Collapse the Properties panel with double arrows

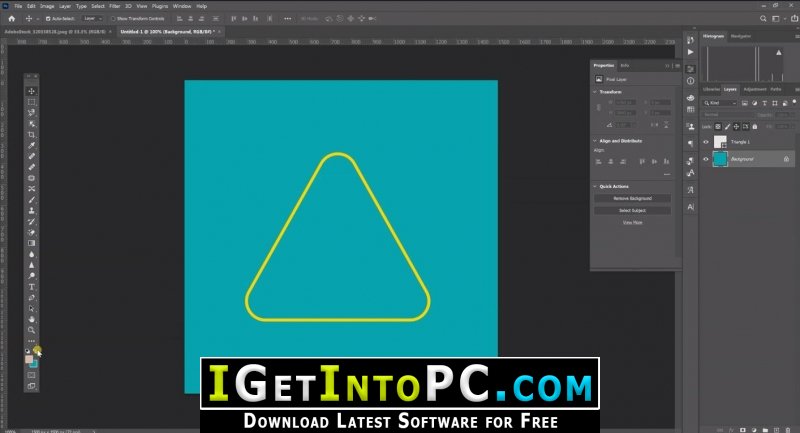(667, 66)
